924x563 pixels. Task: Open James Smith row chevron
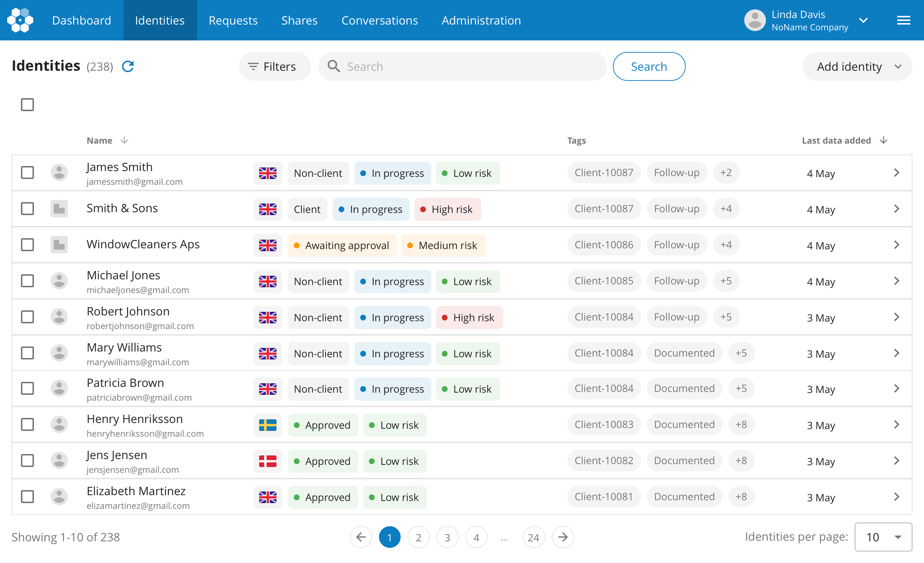pos(896,173)
